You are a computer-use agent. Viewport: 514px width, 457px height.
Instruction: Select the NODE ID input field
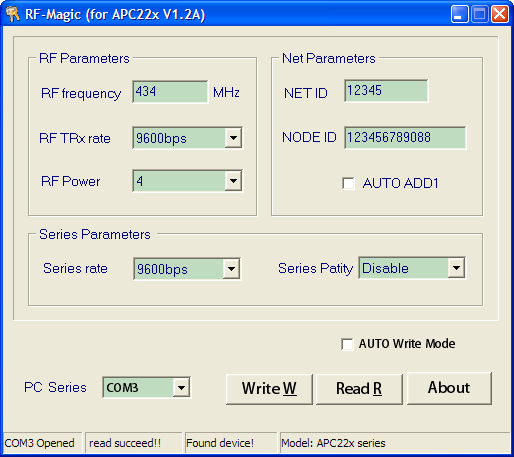405,138
